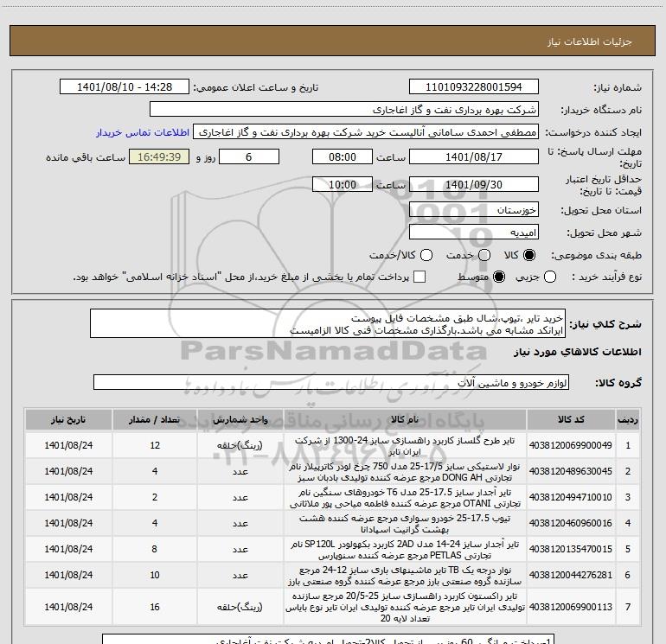Image resolution: width=666 pixels, height=644 pixels.
Task: Click the اطلاعات کالاهای مورد نیاز heading
Action: pos(578,352)
